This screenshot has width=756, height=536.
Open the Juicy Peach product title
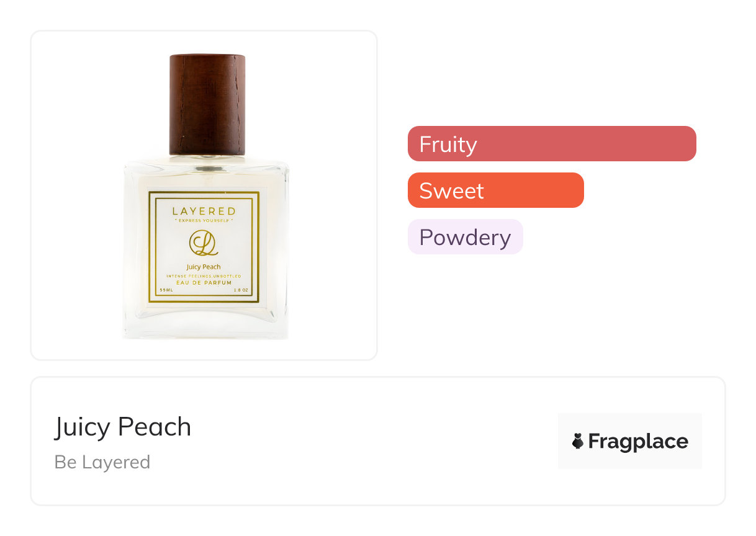tap(123, 427)
